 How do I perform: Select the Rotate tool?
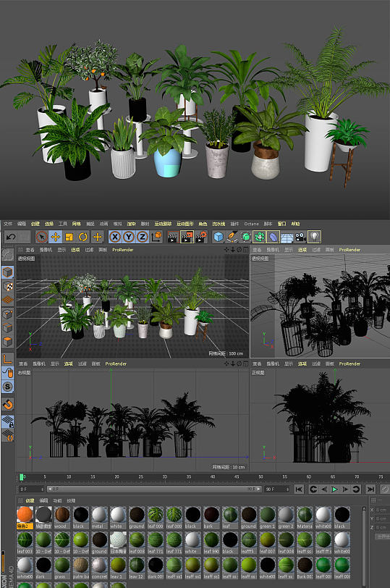coord(83,237)
